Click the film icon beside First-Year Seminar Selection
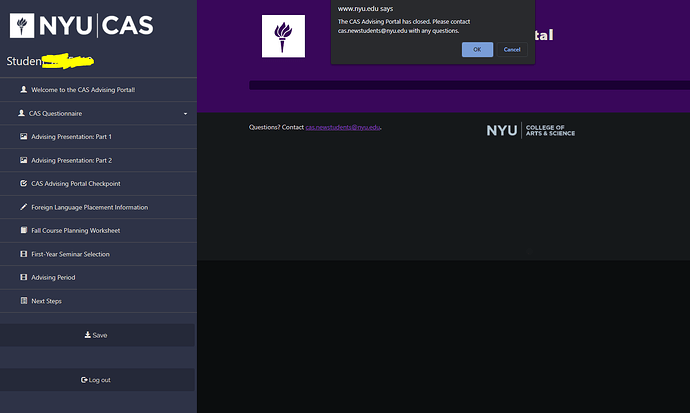 click(x=24, y=254)
